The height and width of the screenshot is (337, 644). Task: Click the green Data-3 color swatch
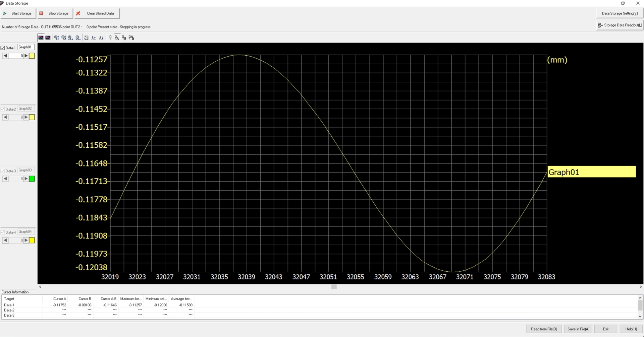(32, 179)
